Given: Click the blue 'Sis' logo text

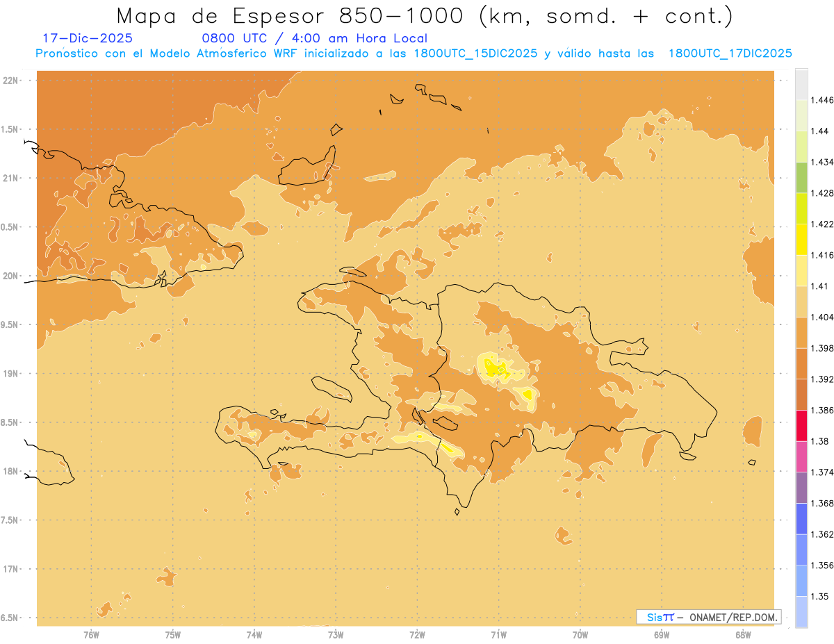Looking at the screenshot, I should [x=654, y=617].
